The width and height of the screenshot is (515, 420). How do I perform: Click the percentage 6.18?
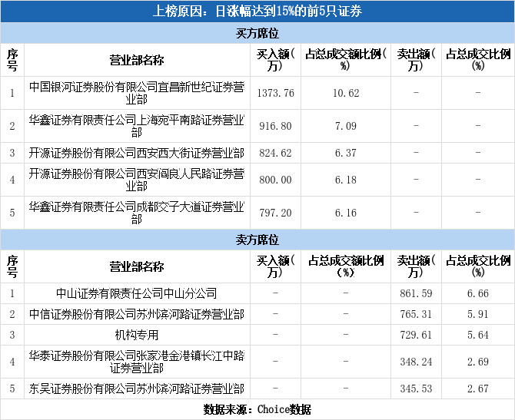point(346,180)
